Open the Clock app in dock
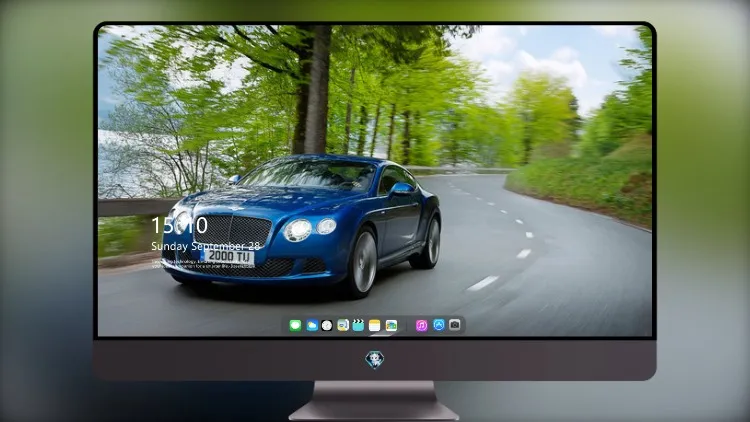750x422 pixels. click(327, 325)
